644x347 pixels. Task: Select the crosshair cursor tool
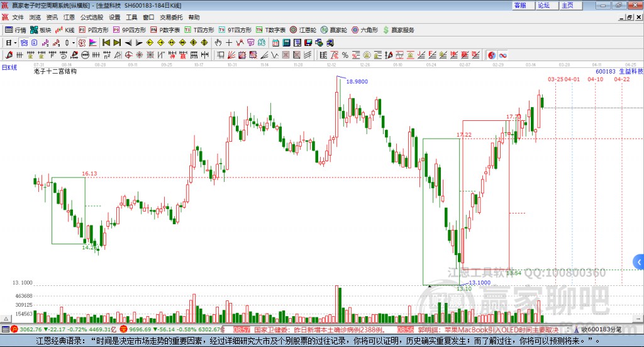229,43
